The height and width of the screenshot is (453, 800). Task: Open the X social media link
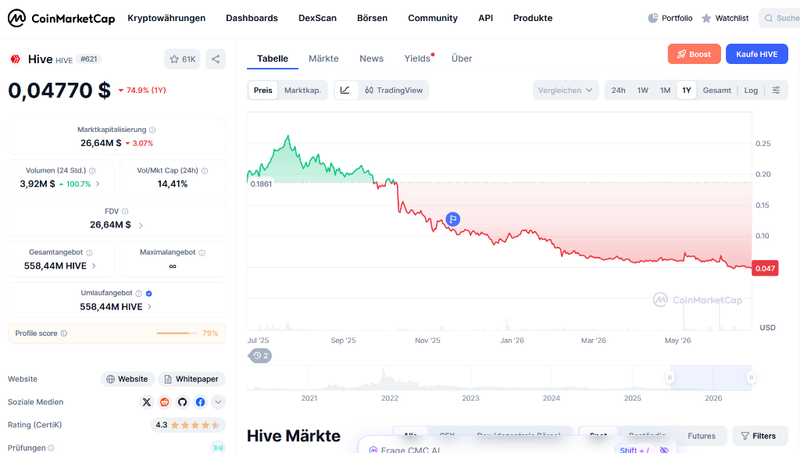(146, 402)
